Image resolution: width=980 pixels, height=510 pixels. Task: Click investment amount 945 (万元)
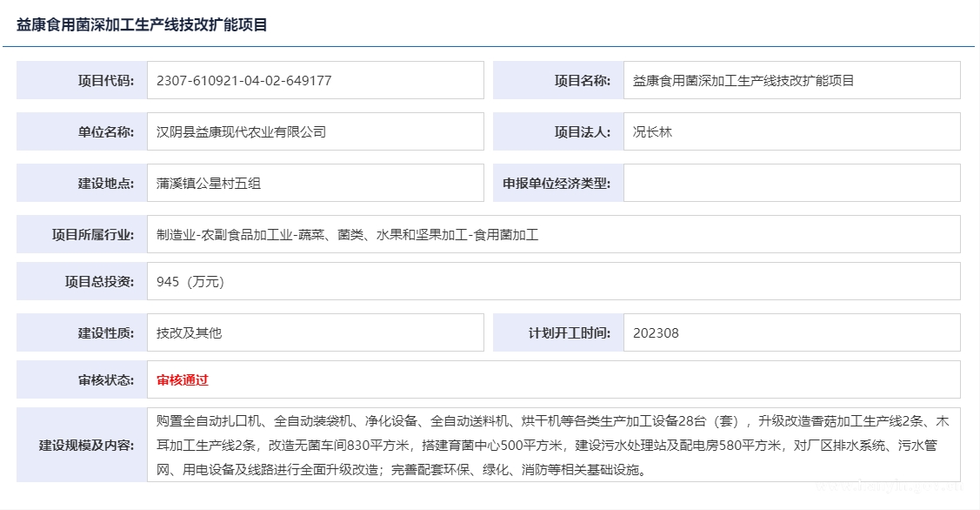tap(190, 282)
